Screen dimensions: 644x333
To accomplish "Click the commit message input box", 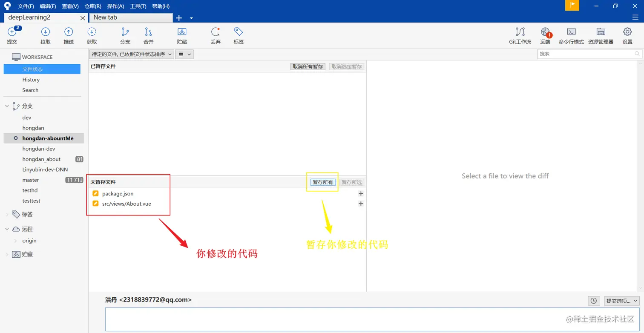I will coord(372,319).
